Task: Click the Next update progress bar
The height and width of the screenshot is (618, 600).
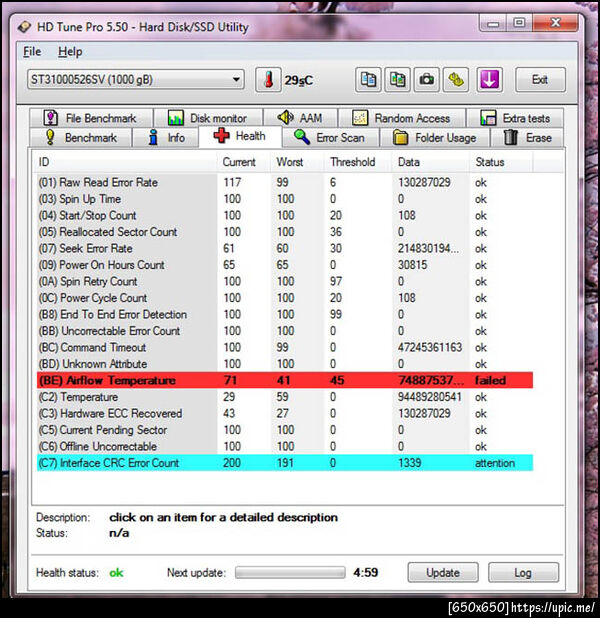Action: pyautogui.click(x=290, y=572)
